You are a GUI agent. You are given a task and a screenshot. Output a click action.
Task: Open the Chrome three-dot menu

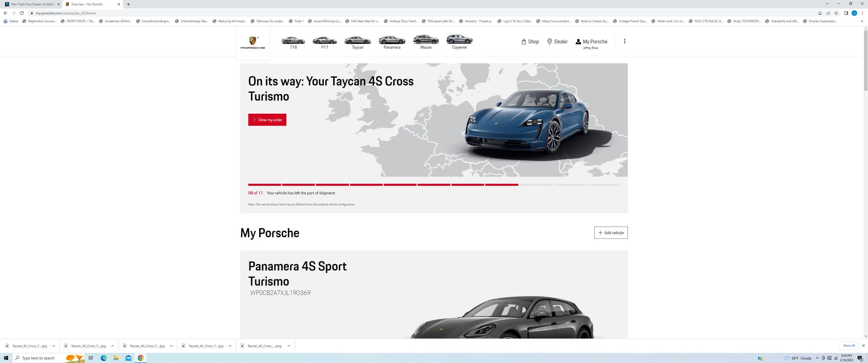(x=862, y=13)
